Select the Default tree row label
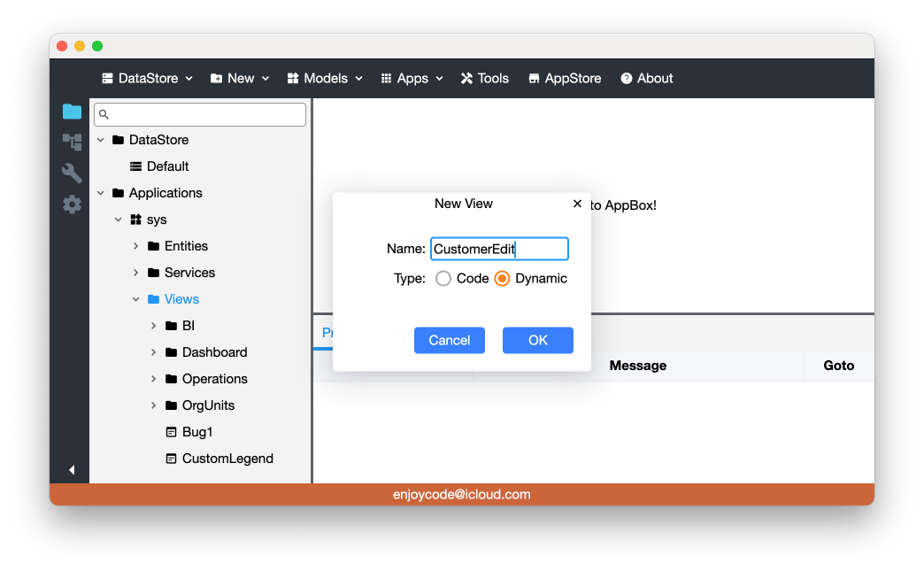Viewport: 924px width, 571px height. click(x=168, y=166)
